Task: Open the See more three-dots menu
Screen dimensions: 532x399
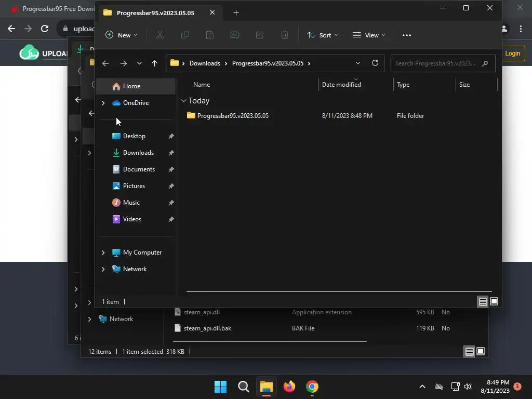Action: click(x=406, y=35)
